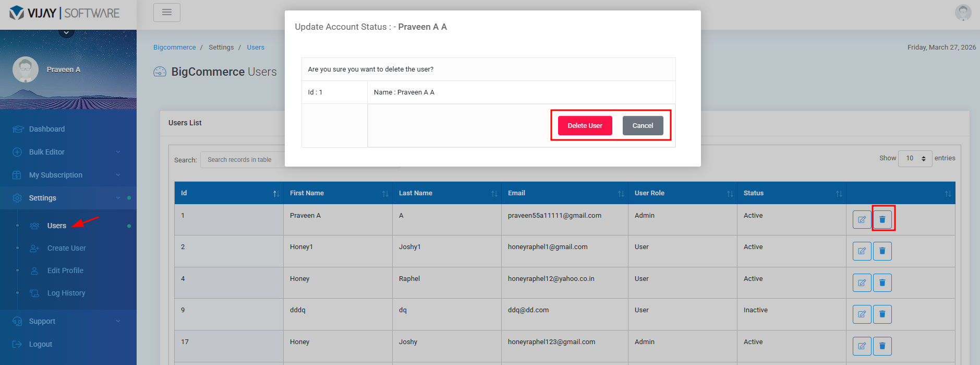The height and width of the screenshot is (365, 980).
Task: Edit user Honey Joshy row
Action: [862, 346]
